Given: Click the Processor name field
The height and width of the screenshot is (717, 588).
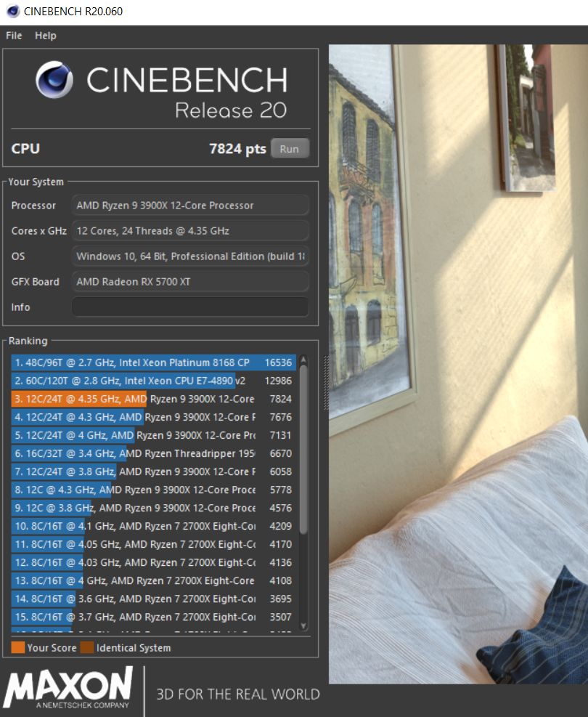Looking at the screenshot, I should point(190,206).
